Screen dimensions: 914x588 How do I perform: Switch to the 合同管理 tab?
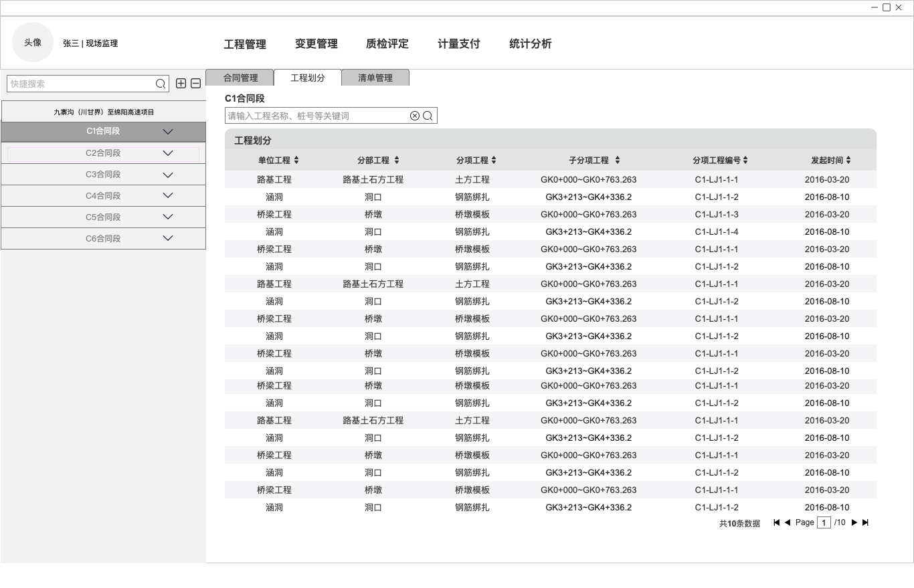(240, 78)
